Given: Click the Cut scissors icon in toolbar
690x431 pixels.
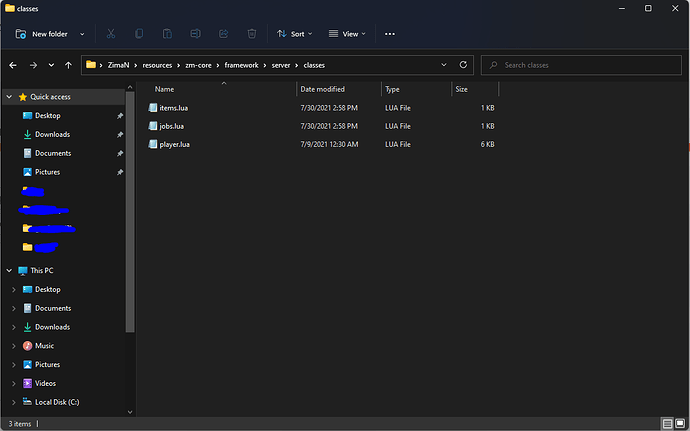Looking at the screenshot, I should coord(110,34).
